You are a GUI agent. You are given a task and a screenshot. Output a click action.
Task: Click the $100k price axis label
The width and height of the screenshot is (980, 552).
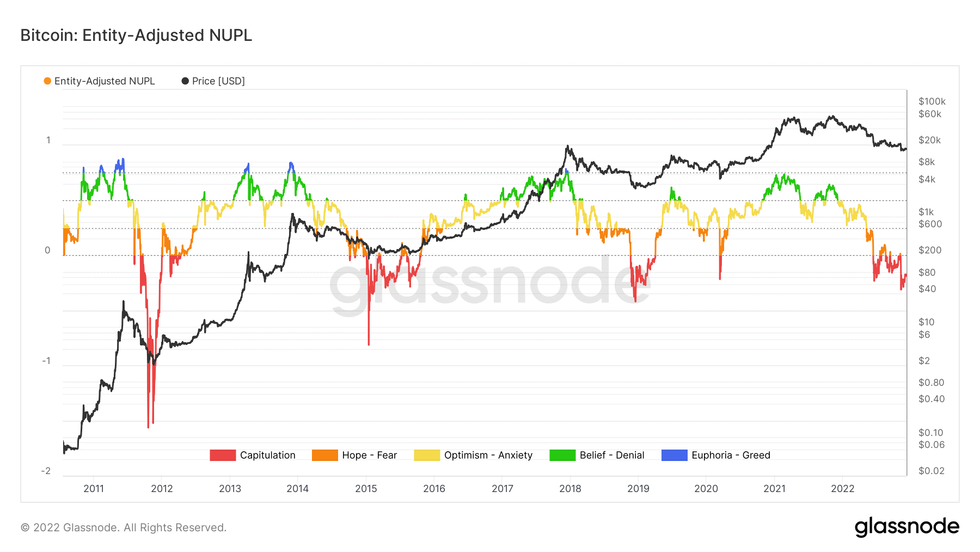932,101
